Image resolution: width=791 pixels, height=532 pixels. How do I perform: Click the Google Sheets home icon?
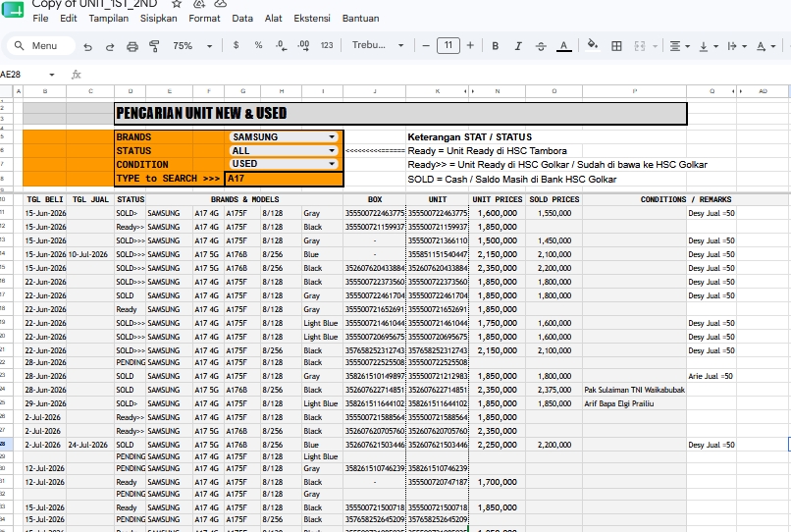click(x=13, y=8)
